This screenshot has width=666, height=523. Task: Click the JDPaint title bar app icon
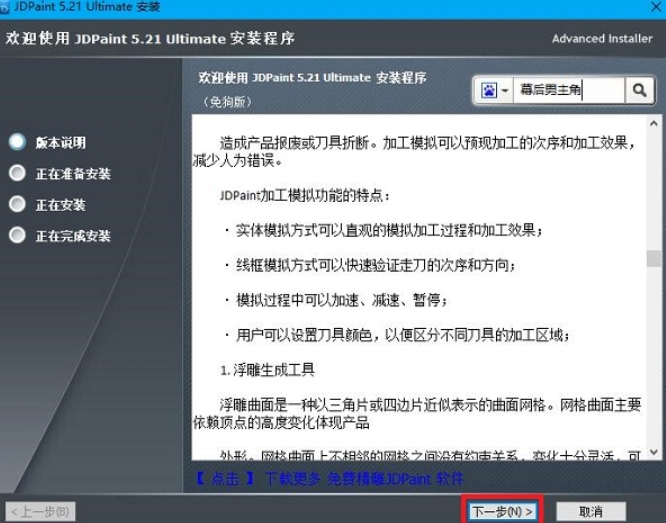pyautogui.click(x=4, y=8)
